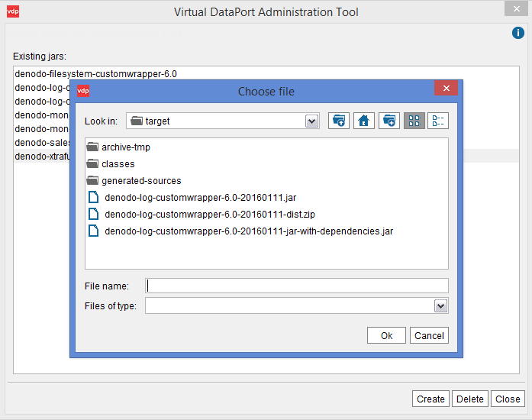Expand the Look in dropdown arrow
Viewport: 532px width, 420px height.
[312, 121]
